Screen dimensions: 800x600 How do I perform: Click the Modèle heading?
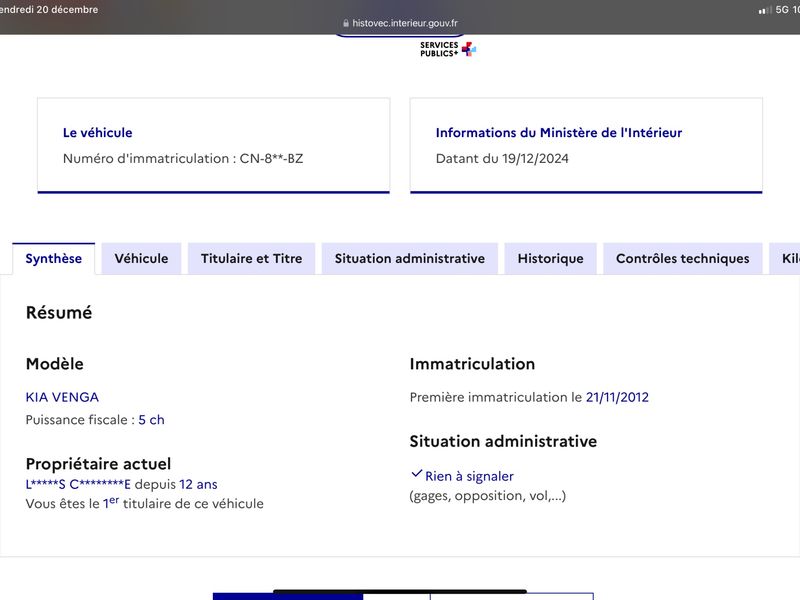click(x=55, y=364)
